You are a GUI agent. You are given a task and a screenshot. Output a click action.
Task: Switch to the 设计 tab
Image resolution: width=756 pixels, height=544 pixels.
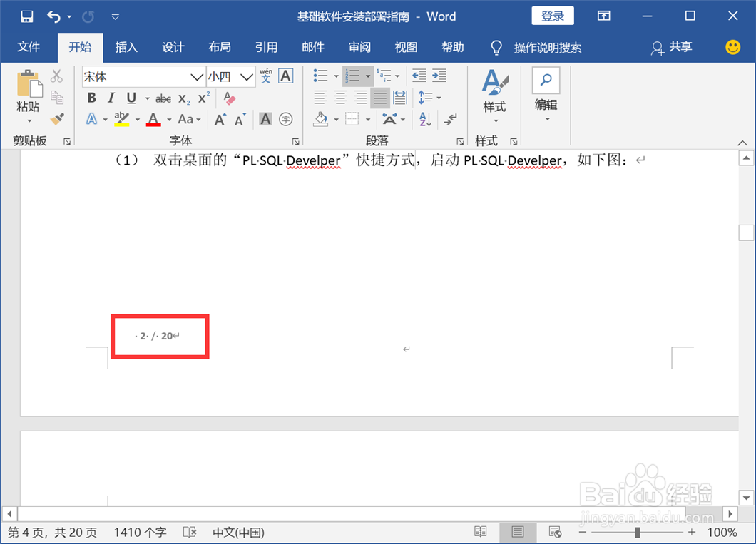173,47
